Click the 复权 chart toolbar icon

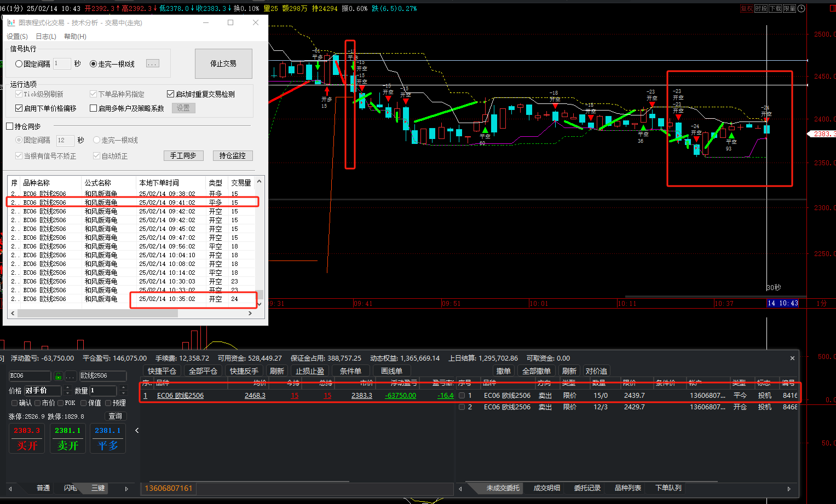pos(747,9)
